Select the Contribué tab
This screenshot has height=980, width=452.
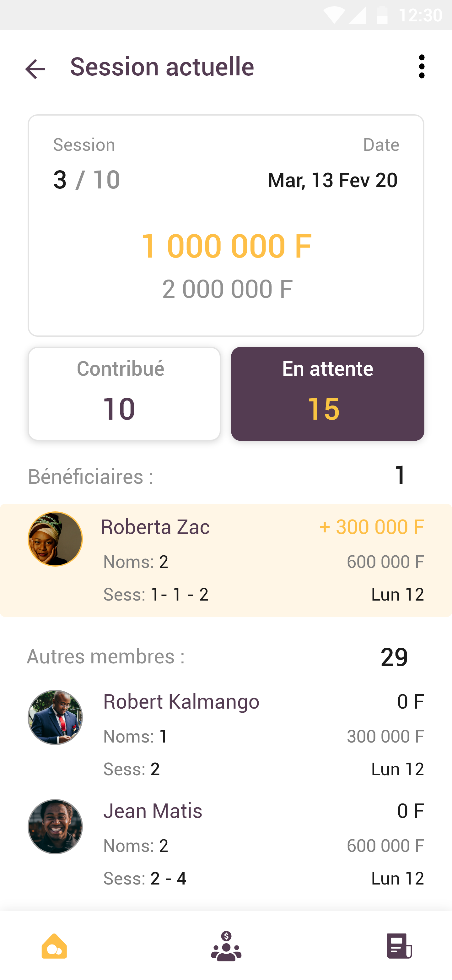[124, 393]
